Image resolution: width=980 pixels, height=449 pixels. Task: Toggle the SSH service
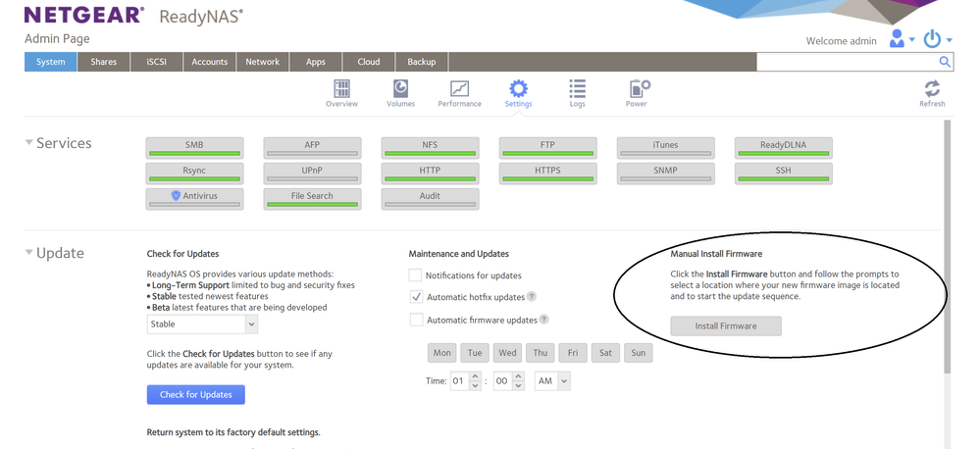point(783,174)
